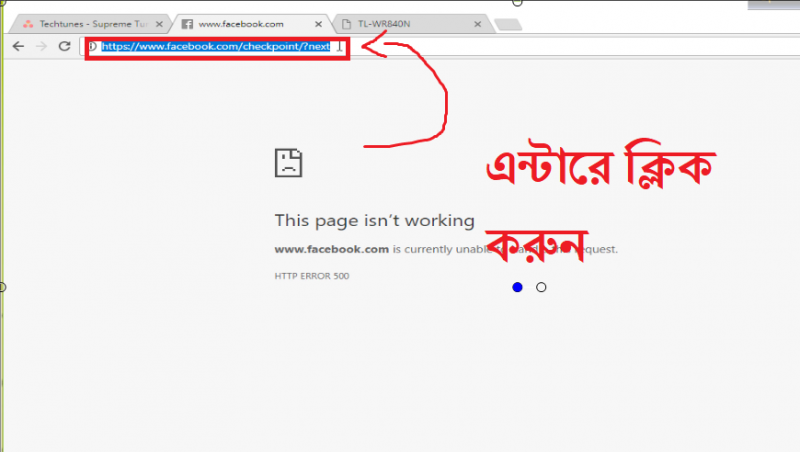Close the TL-WR840N tab
Image resolution: width=800 pixels, height=452 pixels.
(478, 24)
